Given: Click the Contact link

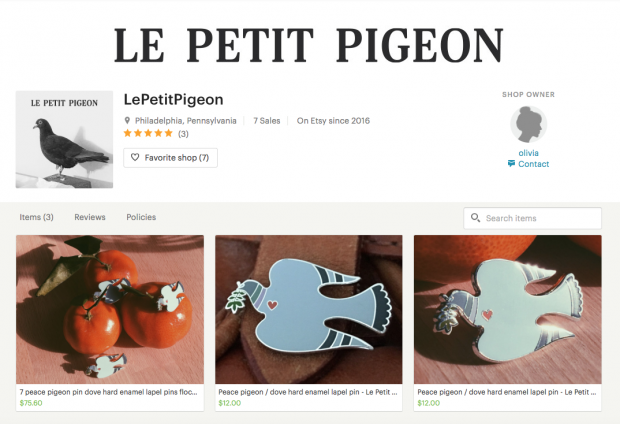Looking at the screenshot, I should click(533, 164).
